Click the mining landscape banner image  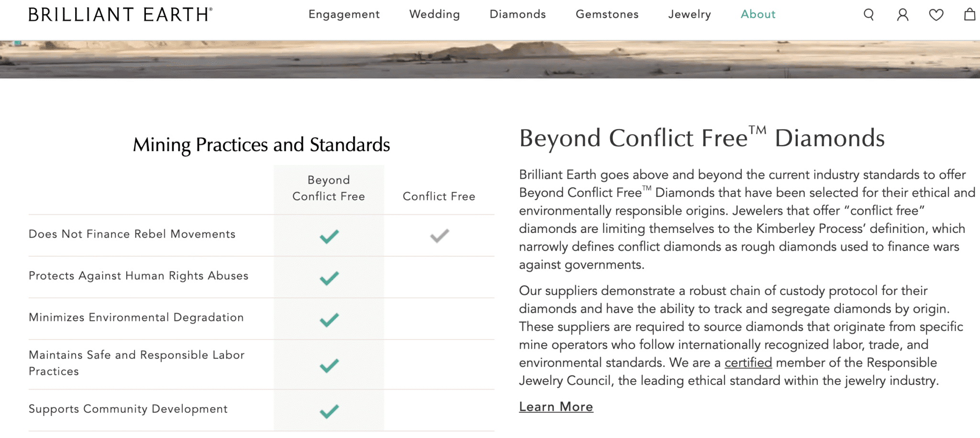point(490,55)
